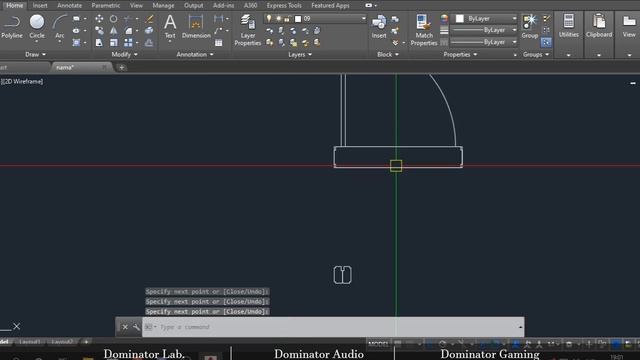This screenshot has height=360, width=640.
Task: Expand the Block panel
Action: [x=388, y=54]
